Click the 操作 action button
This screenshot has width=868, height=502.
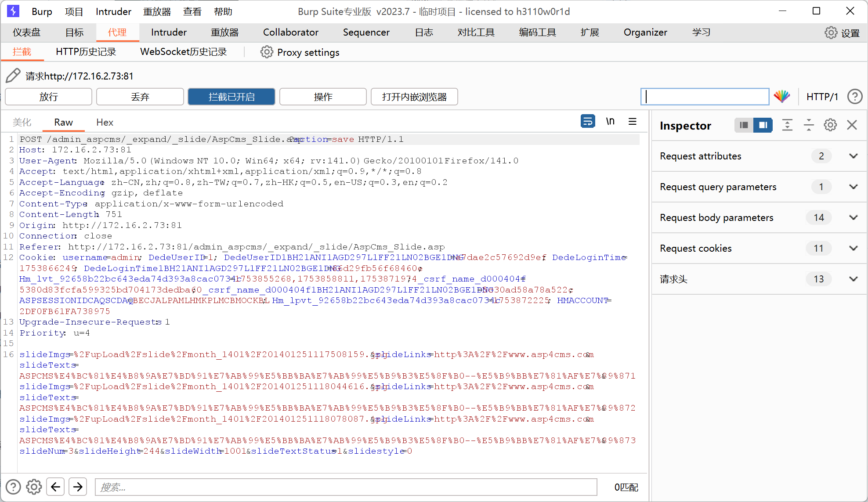(x=323, y=97)
